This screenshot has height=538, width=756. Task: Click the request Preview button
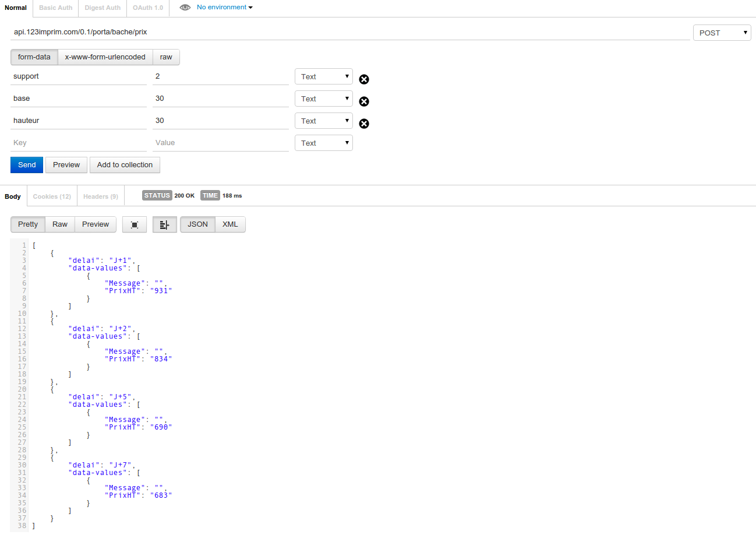(x=66, y=165)
